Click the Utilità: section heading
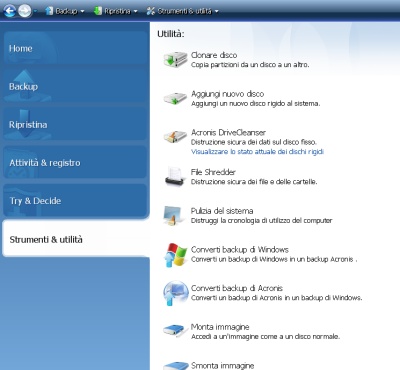The width and height of the screenshot is (400, 370). [171, 34]
